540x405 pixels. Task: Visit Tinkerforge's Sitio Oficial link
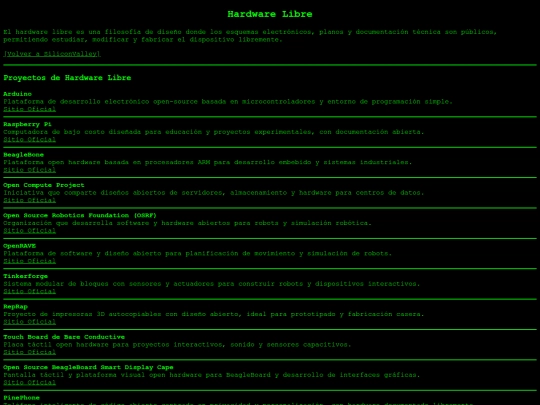coord(30,291)
